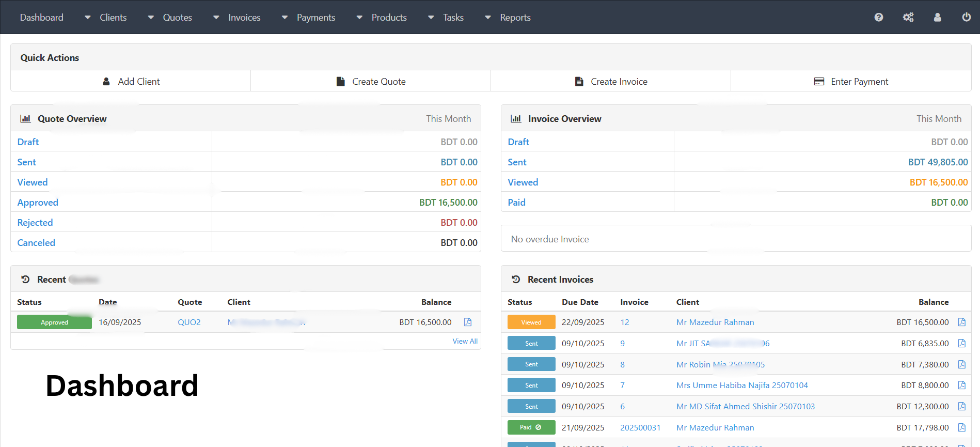Click the Add Client quick action
The width and height of the screenshot is (980, 447).
click(131, 82)
